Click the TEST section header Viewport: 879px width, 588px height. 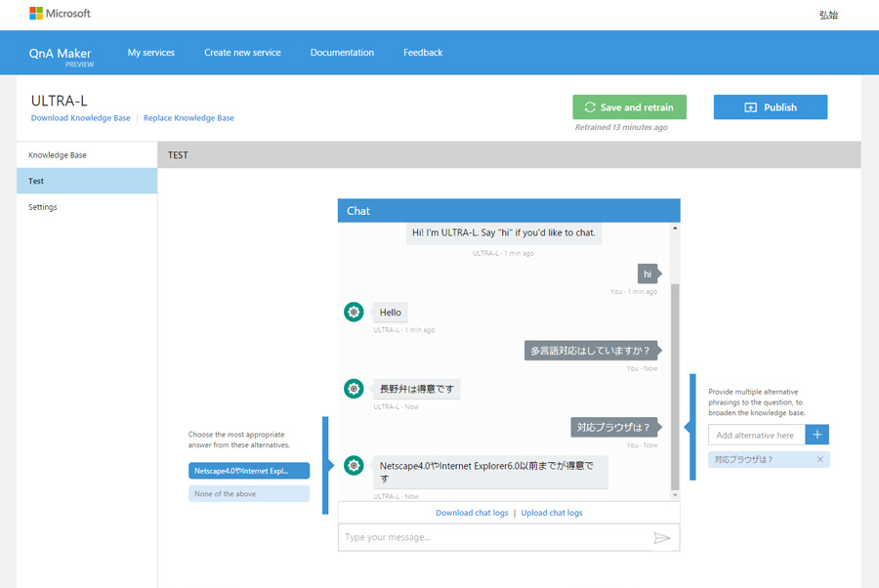[509, 155]
